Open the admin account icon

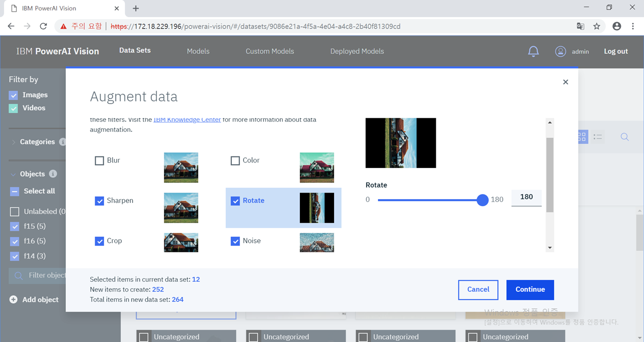coord(560,51)
